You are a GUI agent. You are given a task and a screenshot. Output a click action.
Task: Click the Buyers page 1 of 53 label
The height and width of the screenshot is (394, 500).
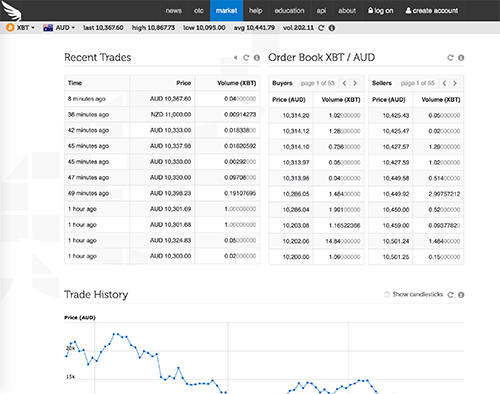click(317, 83)
